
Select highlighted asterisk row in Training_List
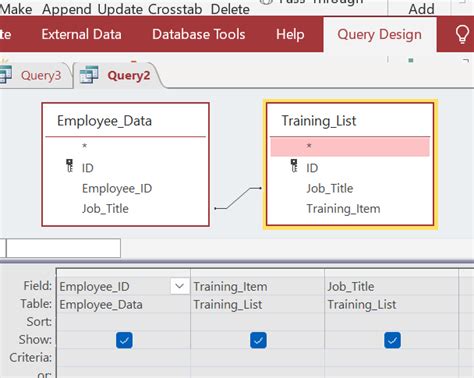point(350,146)
